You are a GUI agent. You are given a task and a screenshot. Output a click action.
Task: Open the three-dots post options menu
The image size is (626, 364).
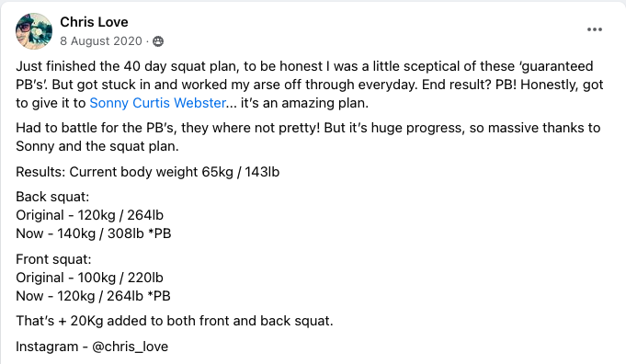(595, 29)
